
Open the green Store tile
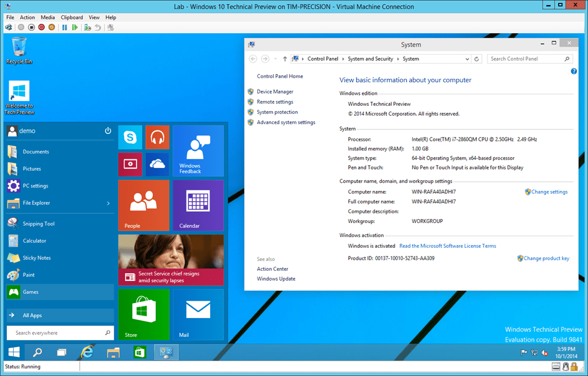point(144,314)
